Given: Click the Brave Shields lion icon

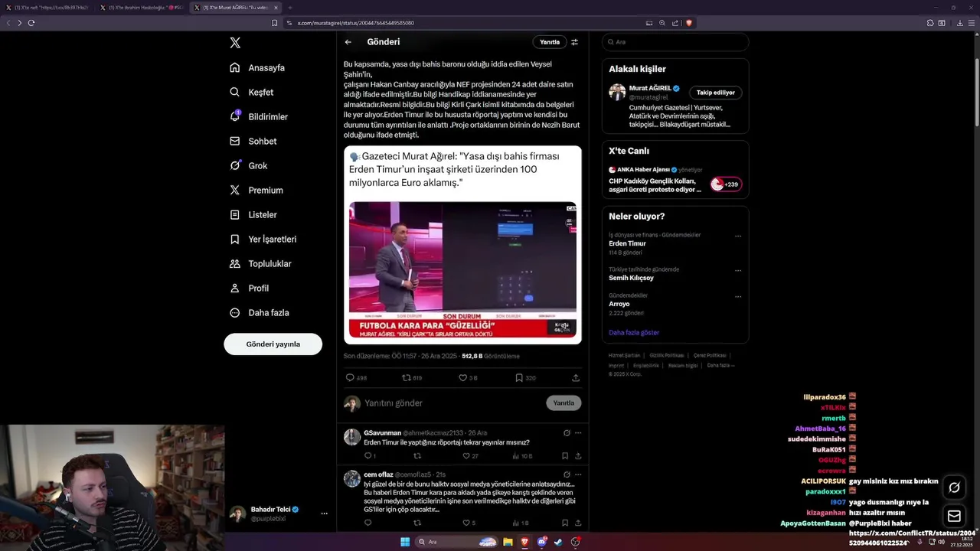Looking at the screenshot, I should (x=688, y=23).
